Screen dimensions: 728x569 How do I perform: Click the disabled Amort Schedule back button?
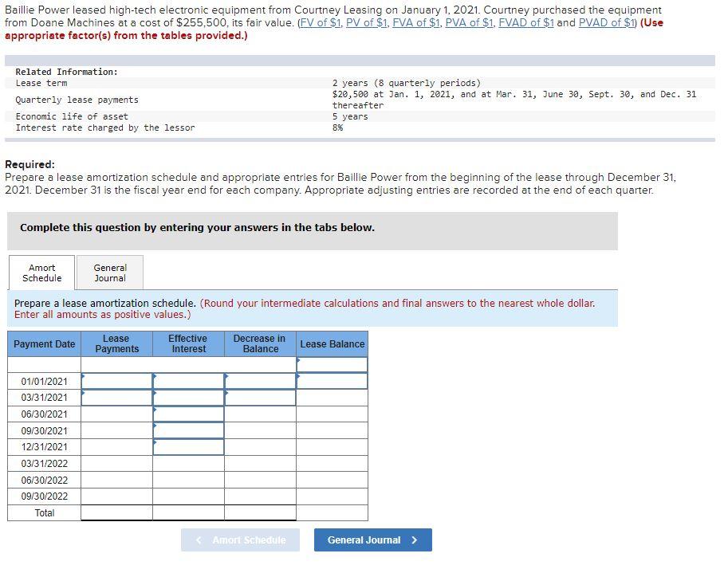click(x=240, y=540)
